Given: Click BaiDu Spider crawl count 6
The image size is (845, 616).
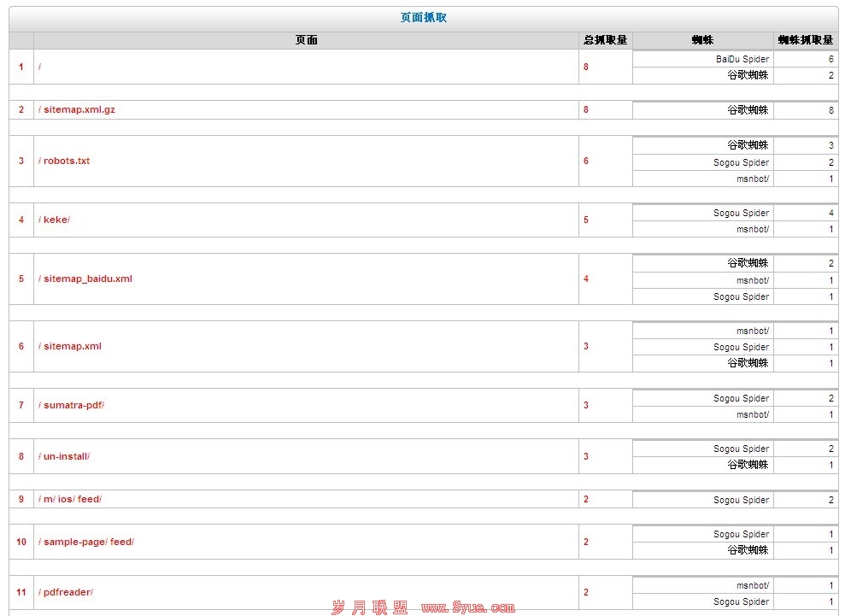Looking at the screenshot, I should point(831,59).
